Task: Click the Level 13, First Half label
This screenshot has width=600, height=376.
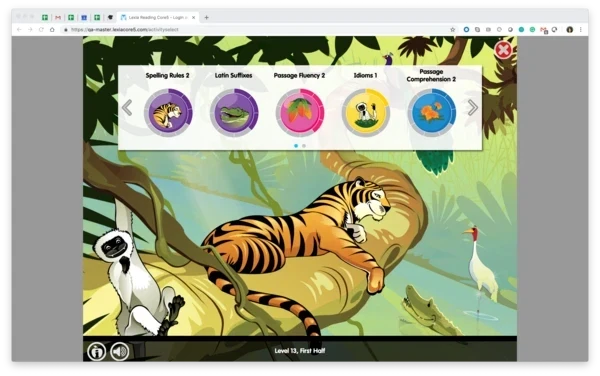Action: click(300, 351)
